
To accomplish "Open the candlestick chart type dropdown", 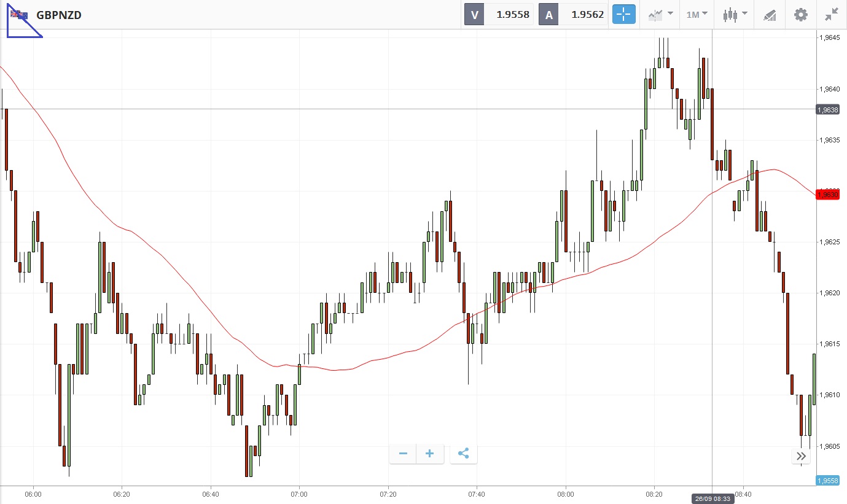I will 735,14.
